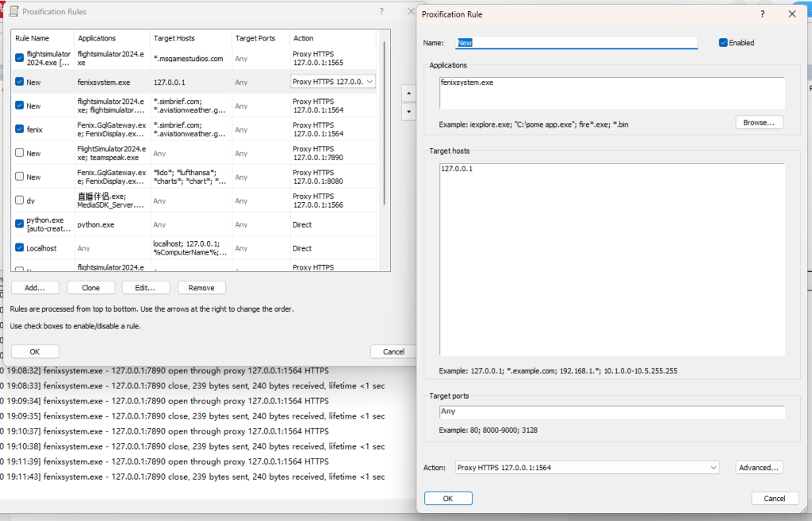Close the Proxification Rule edit dialog
The width and height of the screenshot is (812, 521).
coord(791,14)
